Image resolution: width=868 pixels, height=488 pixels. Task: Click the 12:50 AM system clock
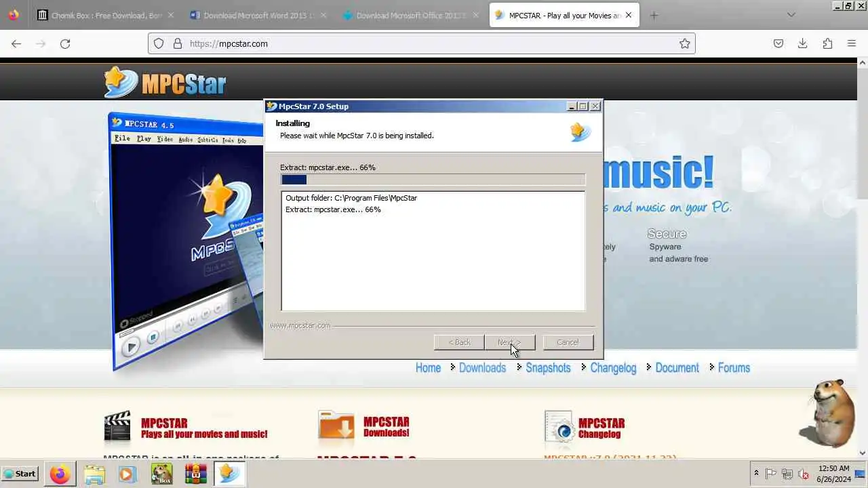pyautogui.click(x=833, y=474)
